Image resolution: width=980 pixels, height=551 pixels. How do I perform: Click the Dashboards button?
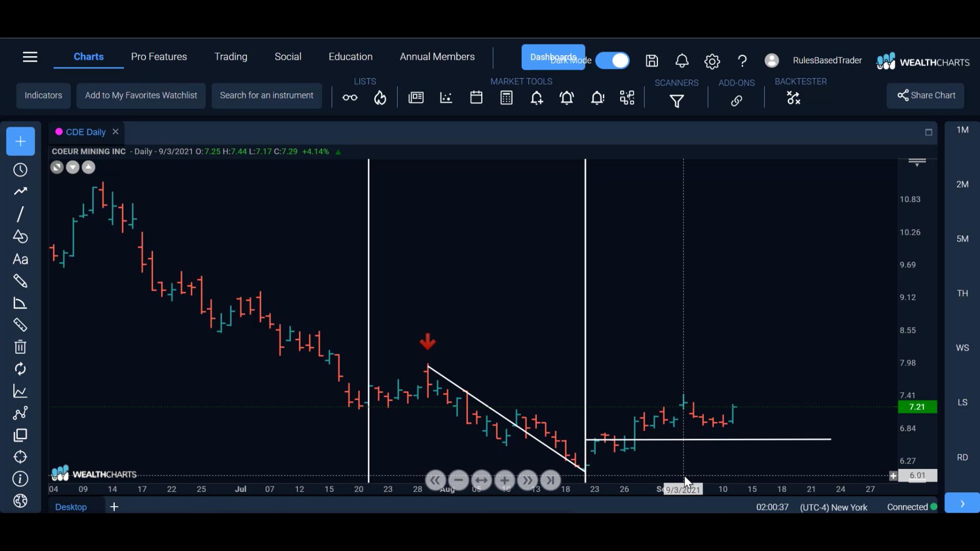[553, 57]
